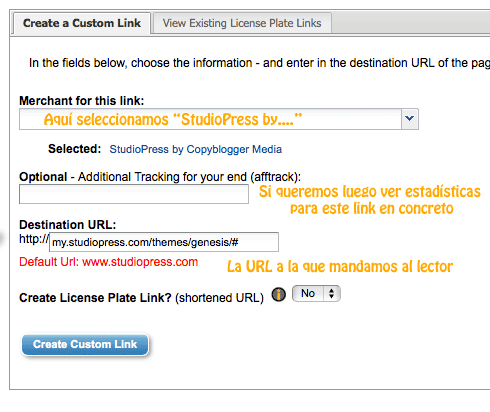This screenshot has height=412, width=490.
Task: Switch to Create a Custom Link tab
Action: [82, 23]
